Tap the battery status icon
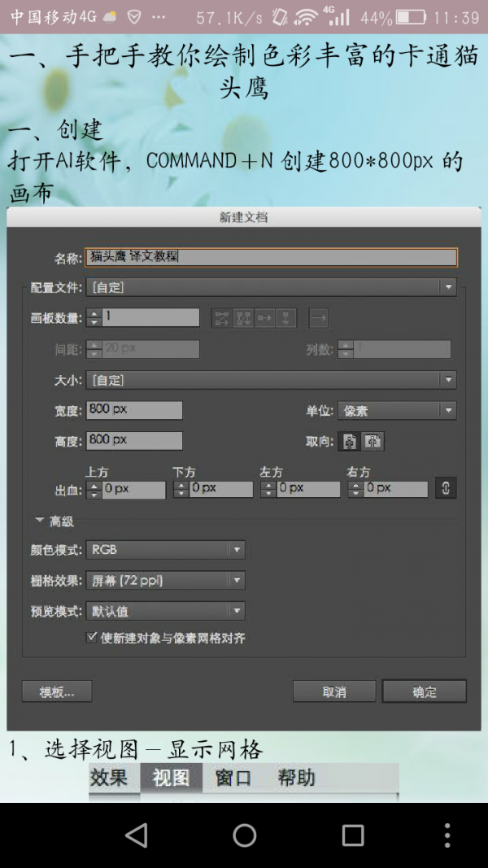488x868 pixels. pos(410,17)
